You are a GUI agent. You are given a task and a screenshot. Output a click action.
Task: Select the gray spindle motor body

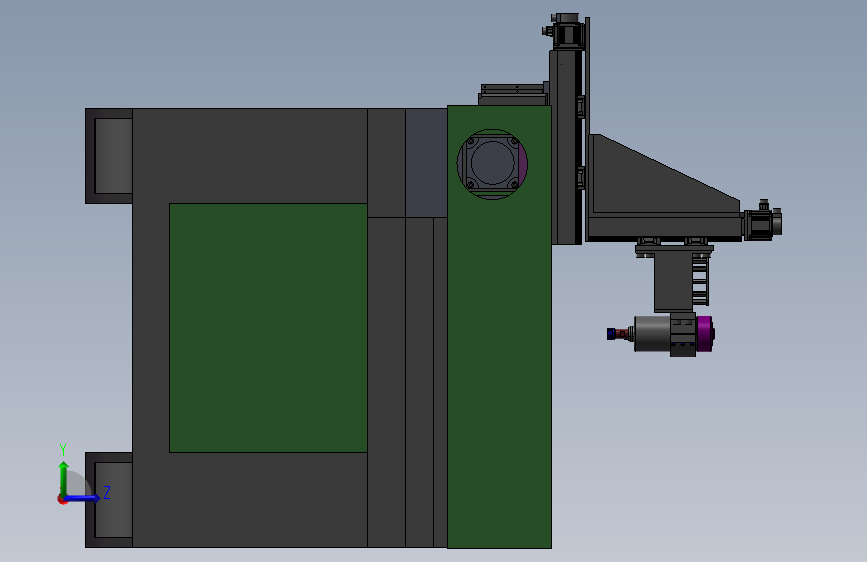(x=652, y=334)
